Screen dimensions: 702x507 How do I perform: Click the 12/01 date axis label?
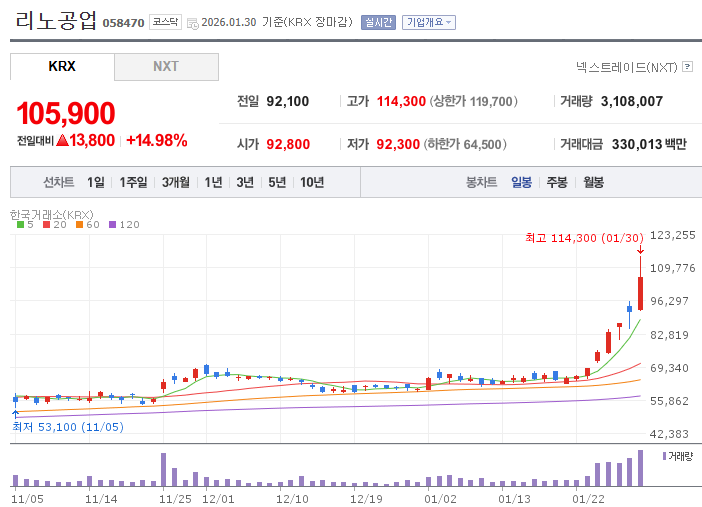point(218,499)
